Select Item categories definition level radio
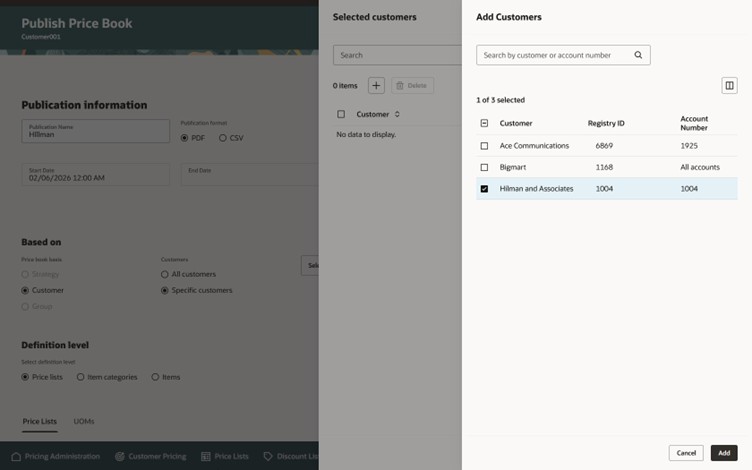The height and width of the screenshot is (470, 752). click(81, 377)
